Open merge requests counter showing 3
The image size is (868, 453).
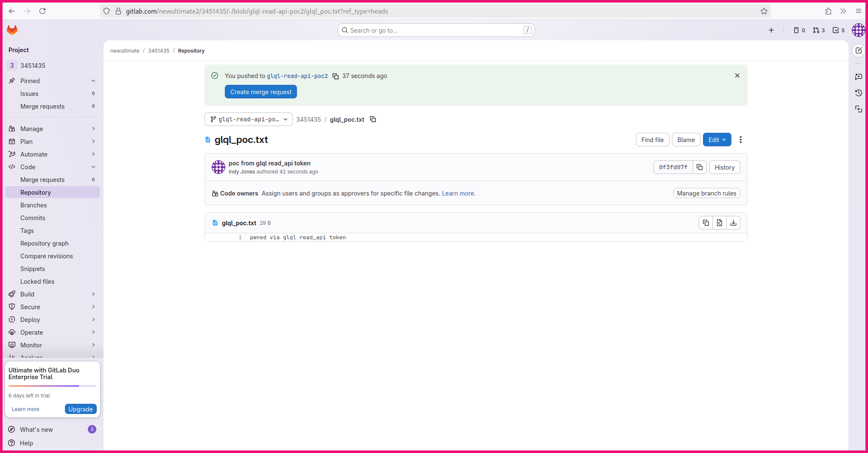point(819,30)
